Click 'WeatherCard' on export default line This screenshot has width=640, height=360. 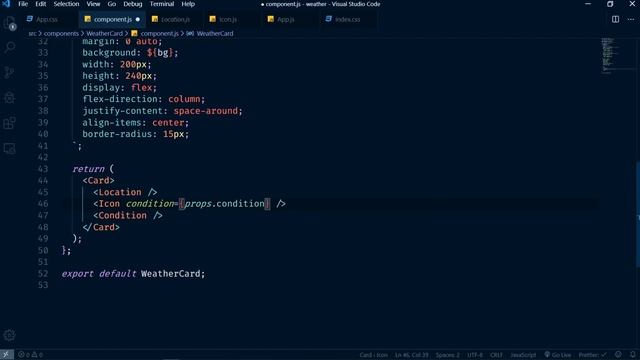point(170,273)
